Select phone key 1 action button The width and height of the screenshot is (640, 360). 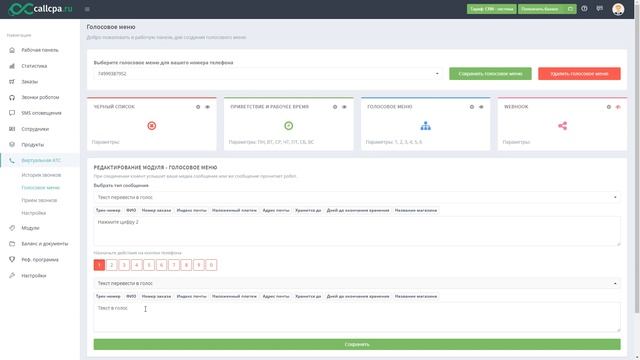pos(99,265)
